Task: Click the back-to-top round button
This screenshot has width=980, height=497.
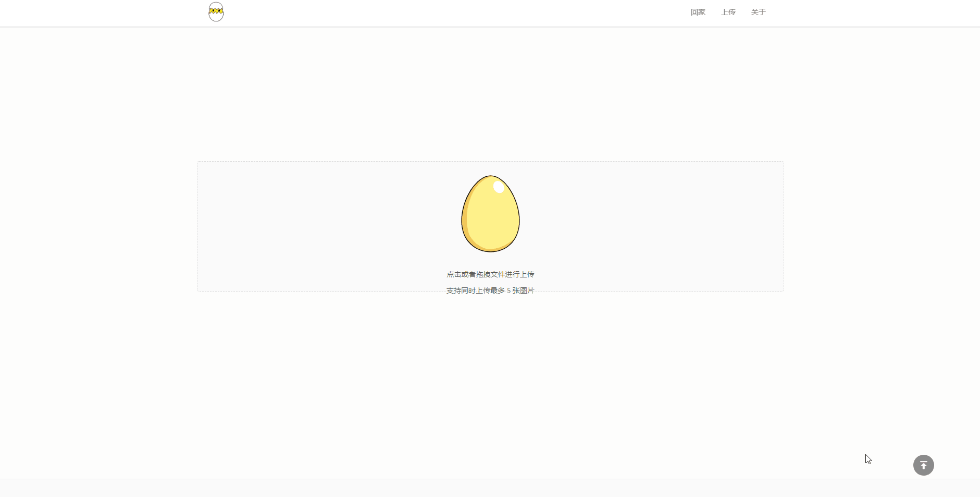Action: (923, 465)
